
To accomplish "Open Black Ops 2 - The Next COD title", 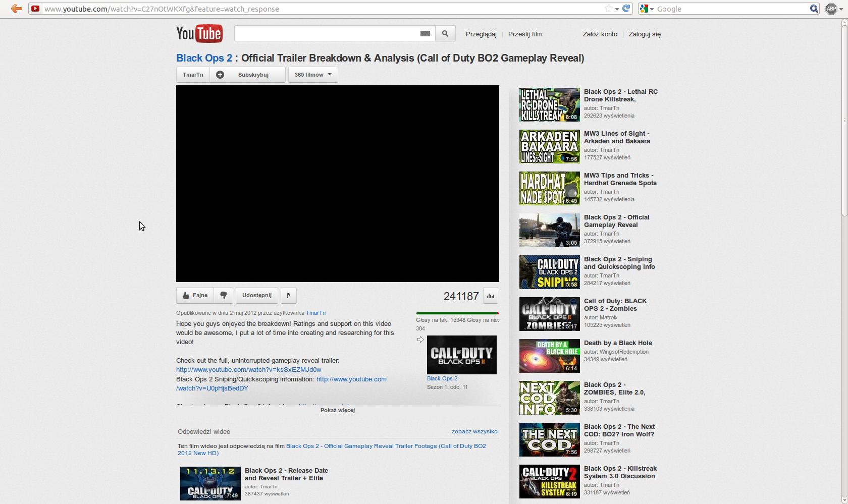I will 619,430.
